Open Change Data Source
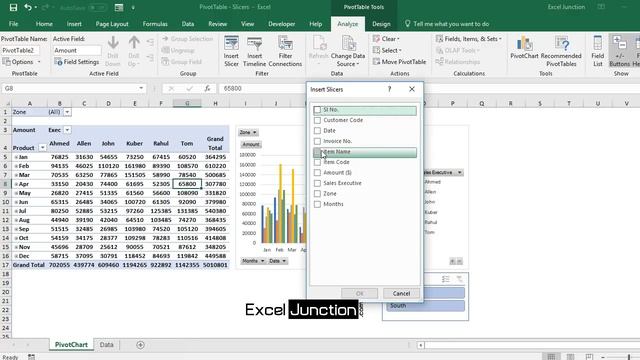Screen dimensions: 640x360 (348, 51)
